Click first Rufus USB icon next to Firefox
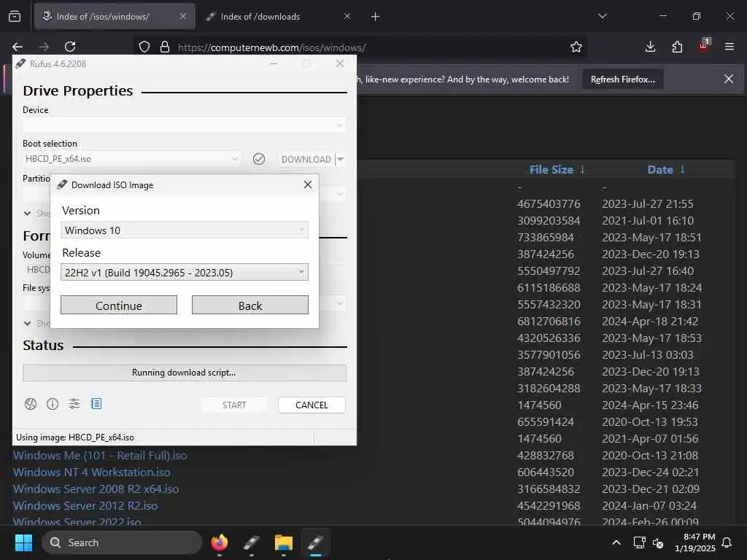 point(251,542)
